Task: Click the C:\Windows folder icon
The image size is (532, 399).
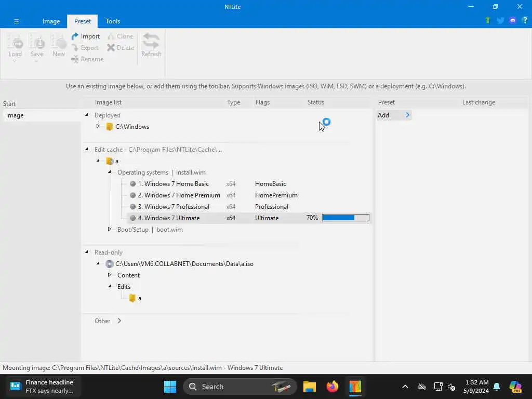Action: click(109, 127)
